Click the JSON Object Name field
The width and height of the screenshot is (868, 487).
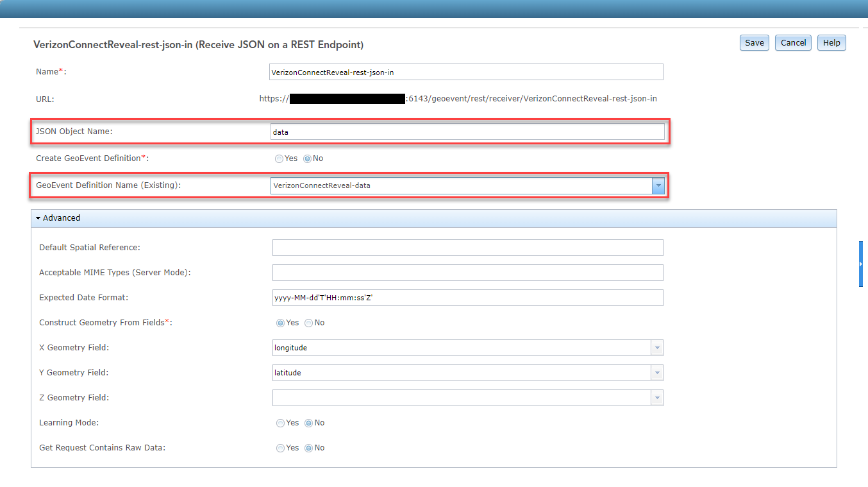(x=467, y=132)
